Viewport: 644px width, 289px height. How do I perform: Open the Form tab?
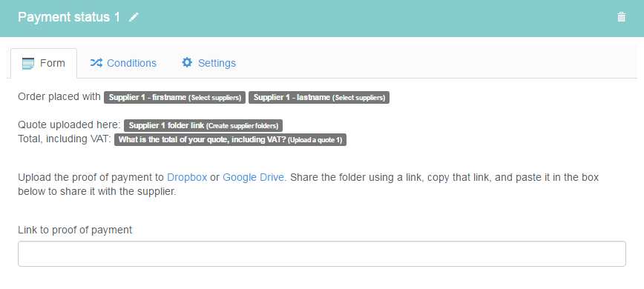tap(44, 63)
